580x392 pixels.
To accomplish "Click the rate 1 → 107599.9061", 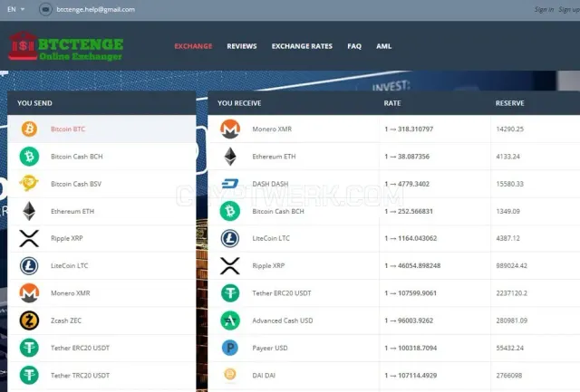I will (x=411, y=293).
